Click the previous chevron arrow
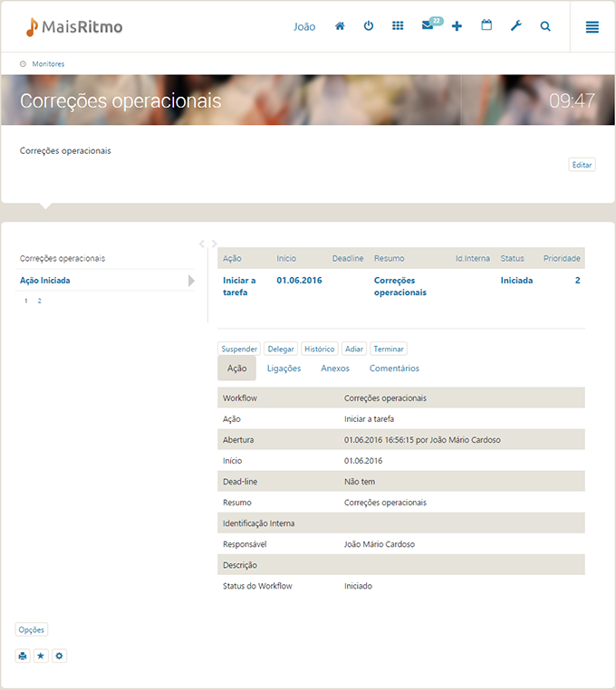Screen dimensions: 616x690 (x=202, y=244)
